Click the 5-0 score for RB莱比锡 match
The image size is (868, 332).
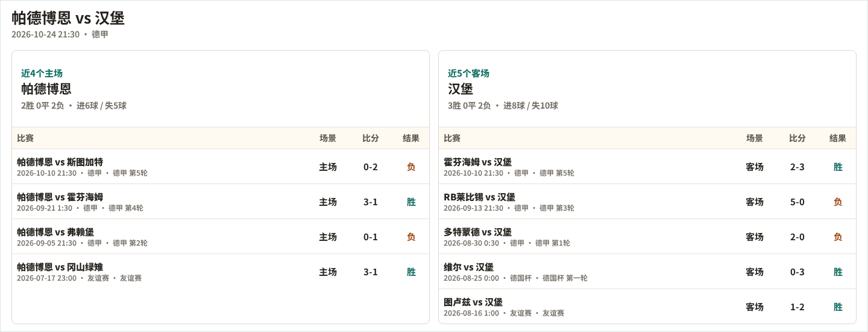(x=797, y=202)
